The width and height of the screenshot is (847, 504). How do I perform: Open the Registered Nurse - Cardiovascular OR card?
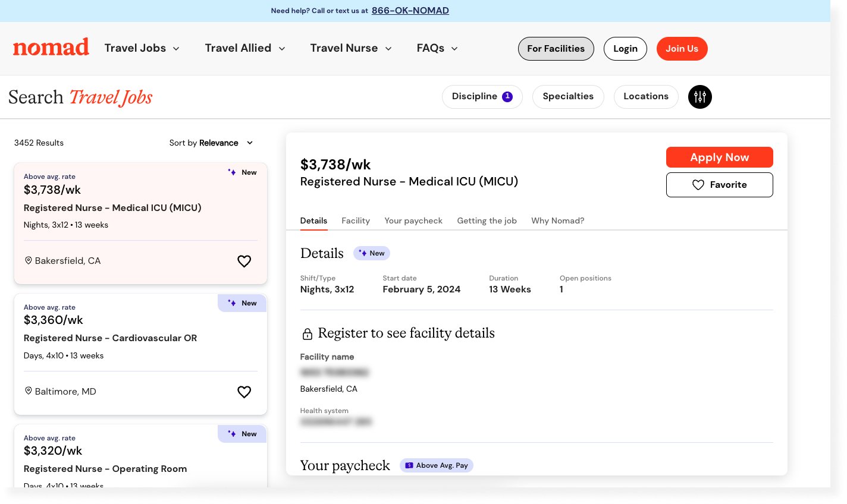tap(140, 354)
